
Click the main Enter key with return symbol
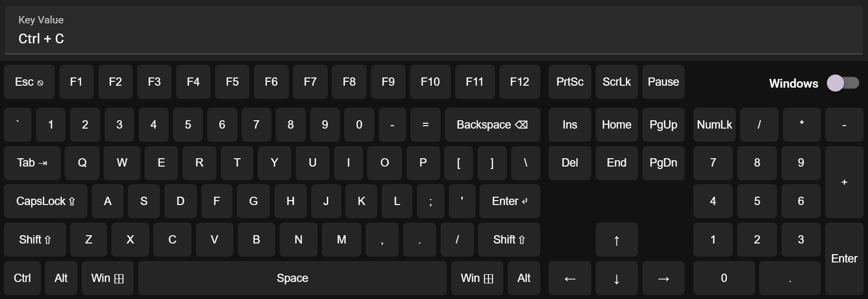click(510, 201)
